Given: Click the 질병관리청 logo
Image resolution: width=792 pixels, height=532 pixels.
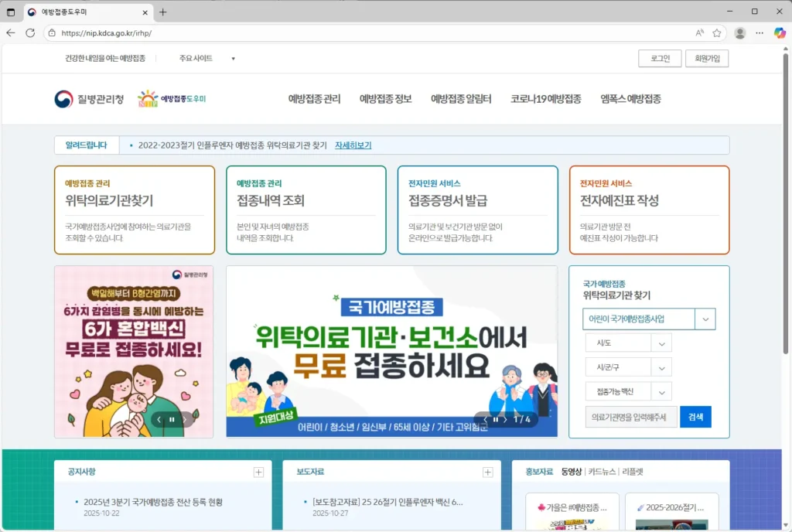Looking at the screenshot, I should [x=87, y=98].
